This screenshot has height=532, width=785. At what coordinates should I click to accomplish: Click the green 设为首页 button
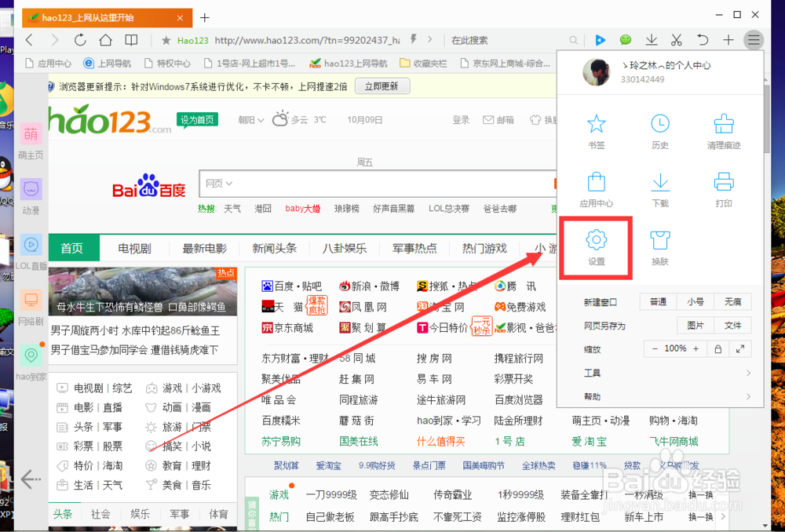197,119
